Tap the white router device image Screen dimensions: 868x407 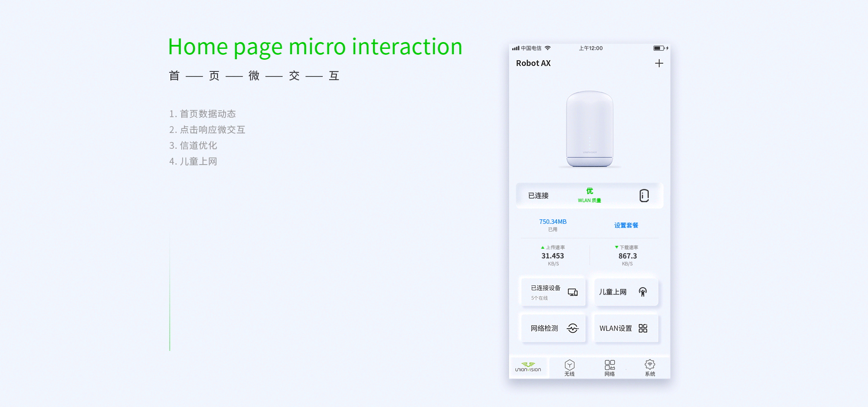[590, 129]
